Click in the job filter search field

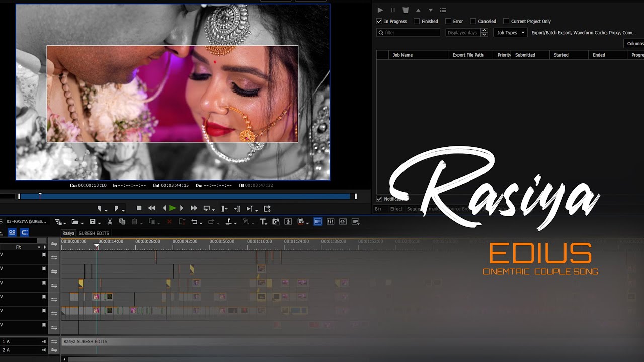(x=408, y=32)
